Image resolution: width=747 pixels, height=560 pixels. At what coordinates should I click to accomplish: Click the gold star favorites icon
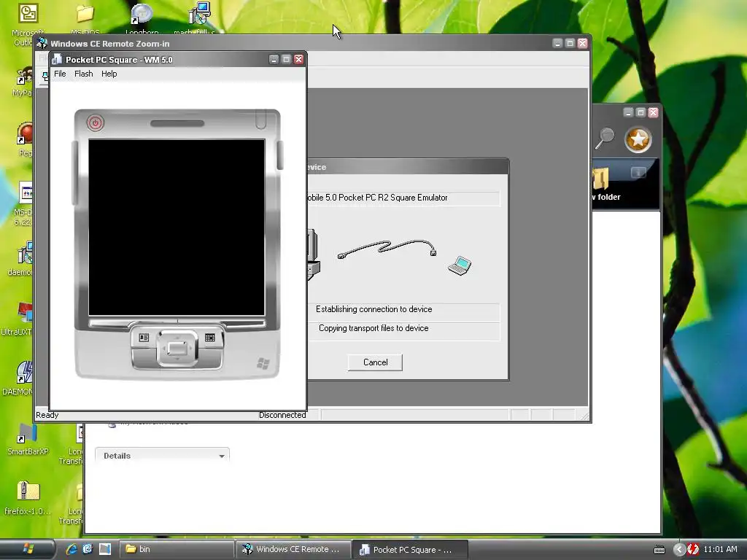638,139
